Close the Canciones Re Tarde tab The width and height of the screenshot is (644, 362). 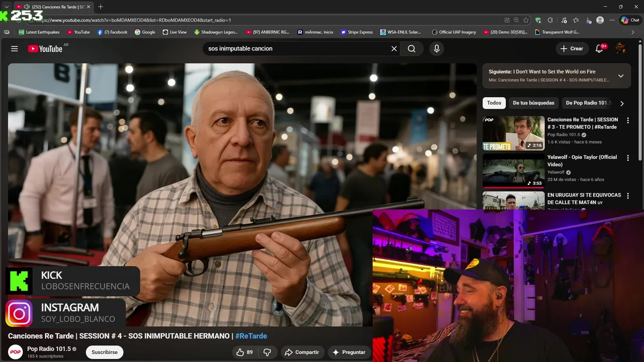(x=89, y=7)
